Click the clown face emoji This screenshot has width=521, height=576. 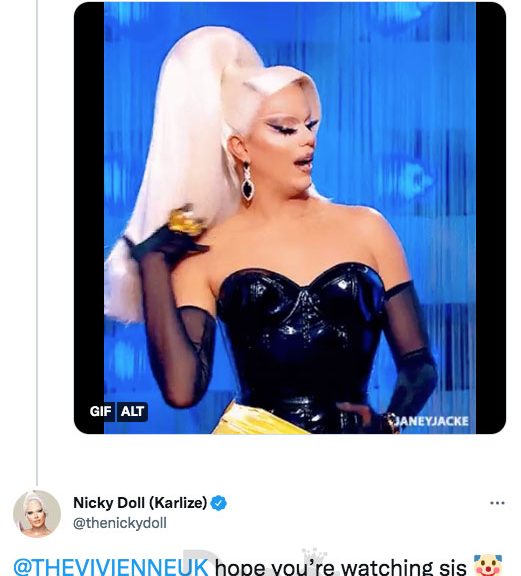click(488, 567)
